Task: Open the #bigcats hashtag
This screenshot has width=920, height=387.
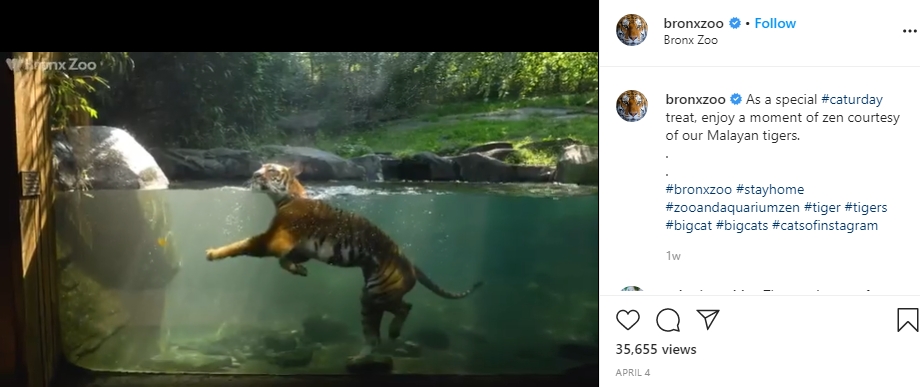Action: click(x=742, y=226)
